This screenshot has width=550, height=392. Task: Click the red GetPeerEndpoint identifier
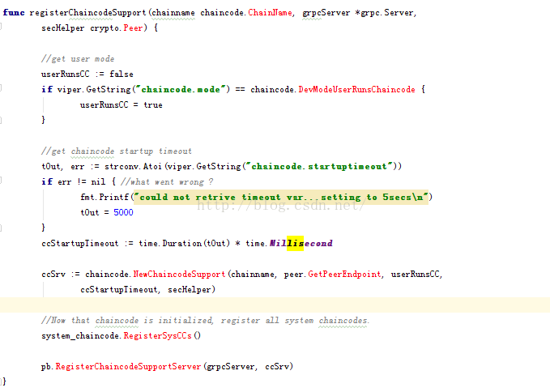(344, 275)
